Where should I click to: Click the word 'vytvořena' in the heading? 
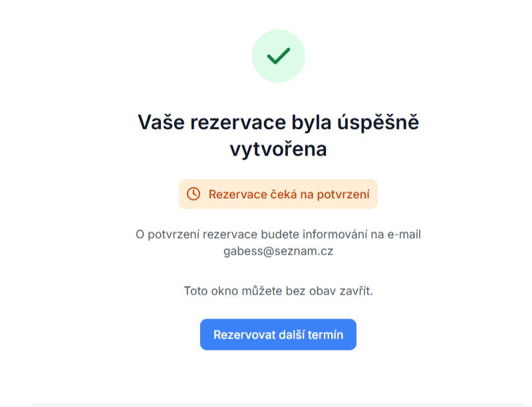tap(278, 149)
